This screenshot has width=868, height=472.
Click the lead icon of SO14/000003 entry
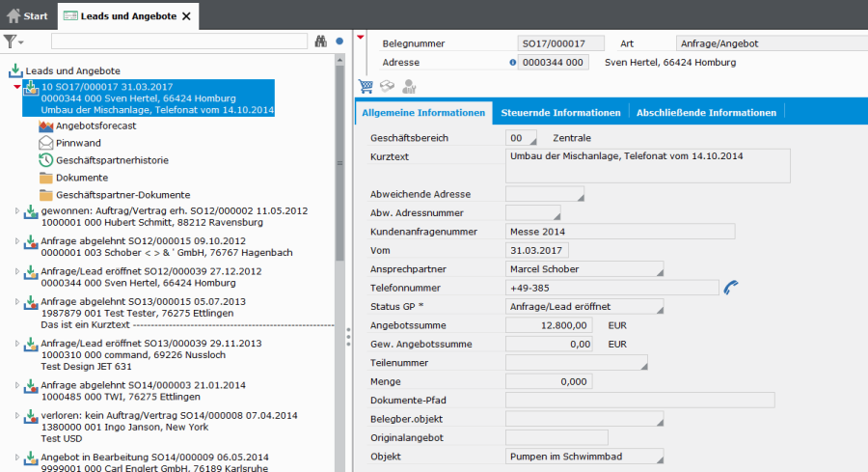tap(31, 386)
